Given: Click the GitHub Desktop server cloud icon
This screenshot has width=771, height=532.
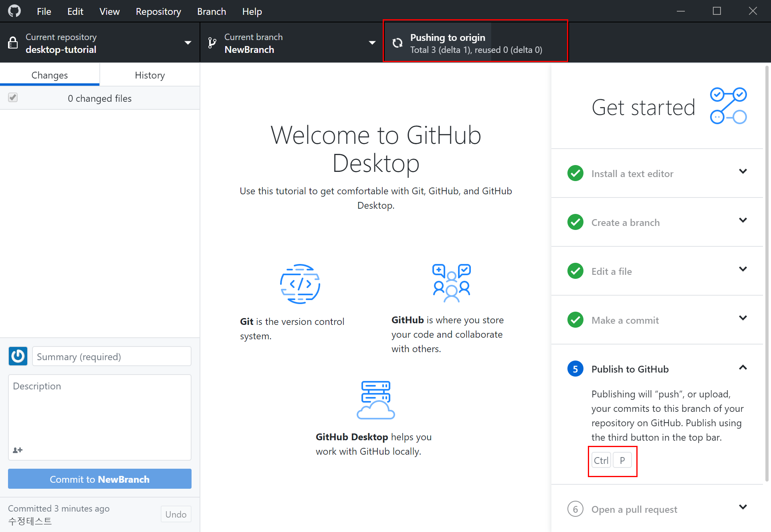Looking at the screenshot, I should point(376,400).
